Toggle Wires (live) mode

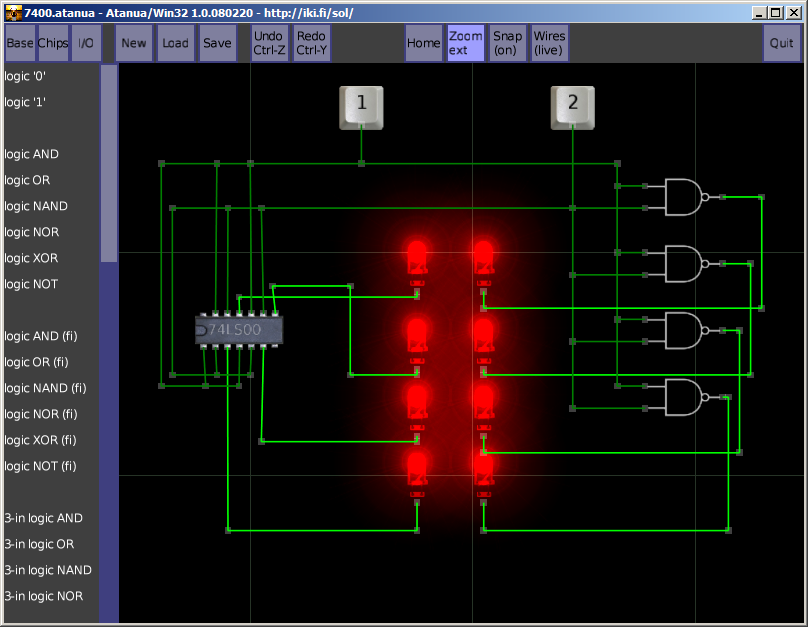coord(549,43)
